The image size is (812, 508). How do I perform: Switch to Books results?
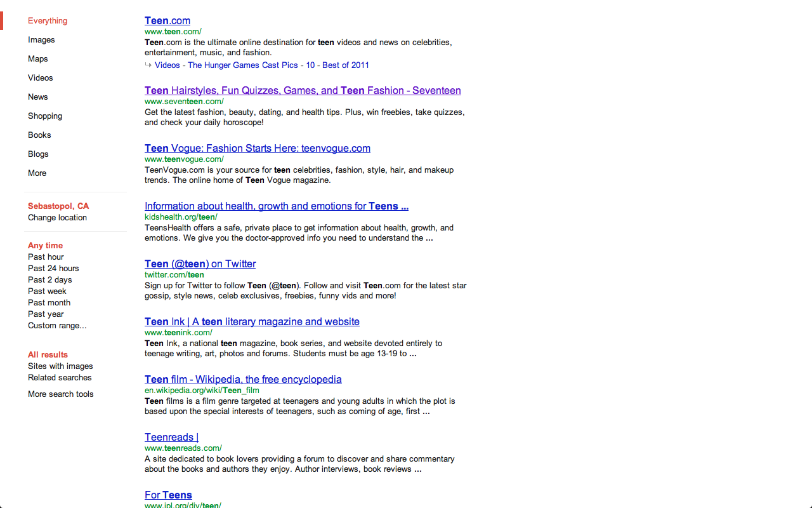[39, 135]
